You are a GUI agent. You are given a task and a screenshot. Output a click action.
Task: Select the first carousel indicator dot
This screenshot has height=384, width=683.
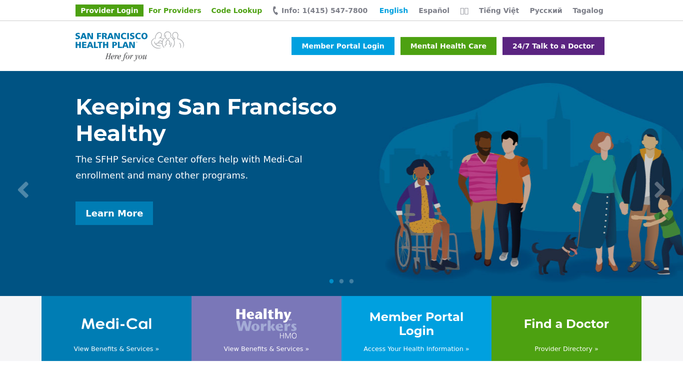331,281
